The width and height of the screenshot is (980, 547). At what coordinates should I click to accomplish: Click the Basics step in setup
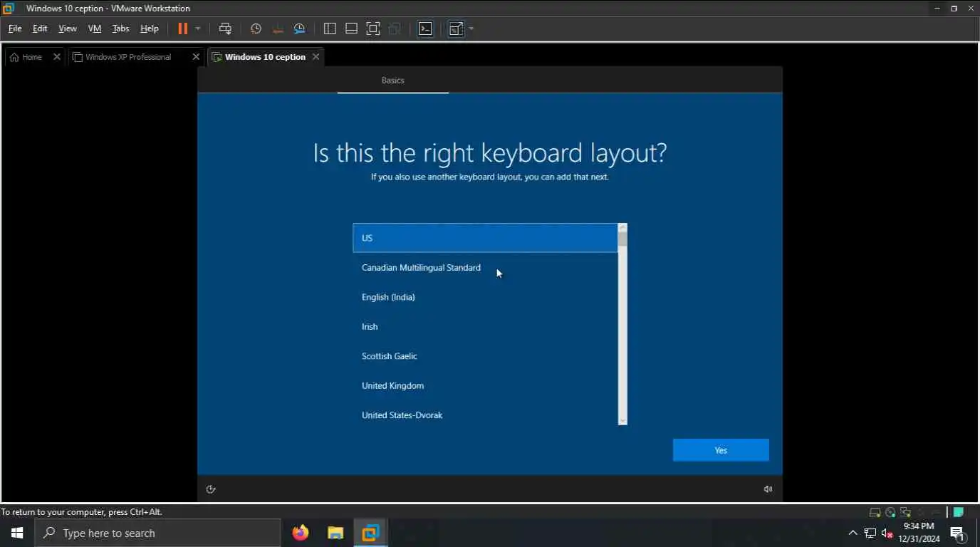pos(392,80)
